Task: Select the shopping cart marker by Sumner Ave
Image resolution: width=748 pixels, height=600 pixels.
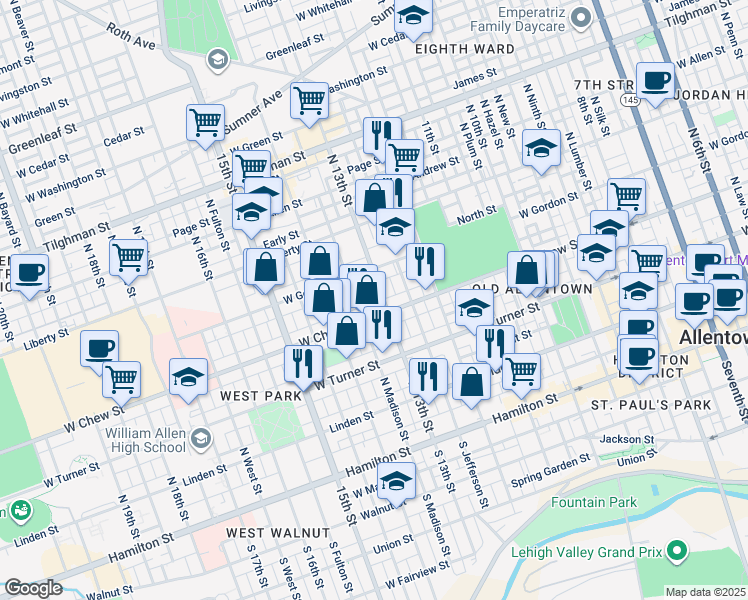Action: [309, 101]
